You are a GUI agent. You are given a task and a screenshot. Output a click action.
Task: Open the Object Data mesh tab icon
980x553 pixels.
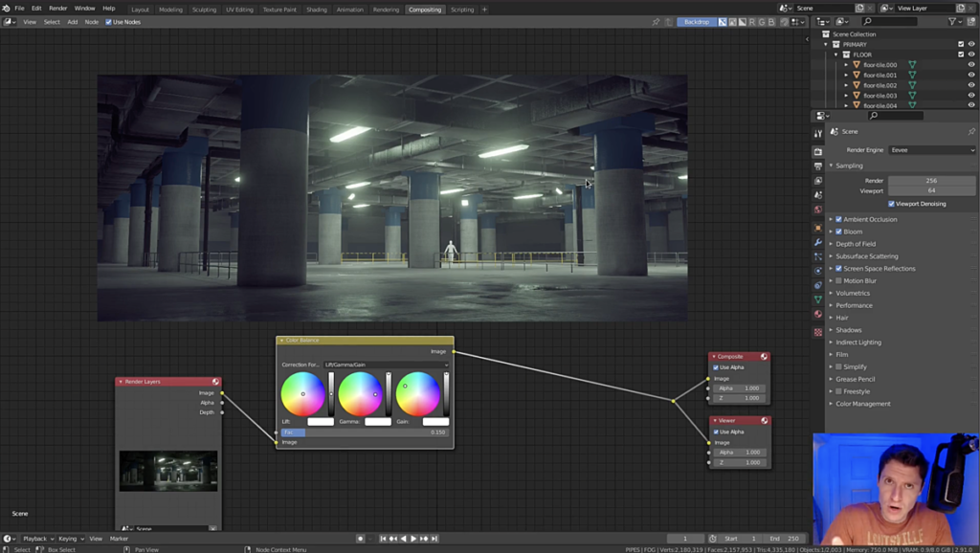[x=818, y=299]
